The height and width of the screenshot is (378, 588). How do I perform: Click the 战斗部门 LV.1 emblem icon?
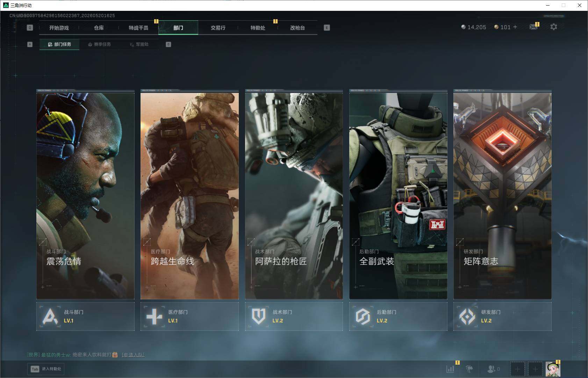click(x=50, y=317)
